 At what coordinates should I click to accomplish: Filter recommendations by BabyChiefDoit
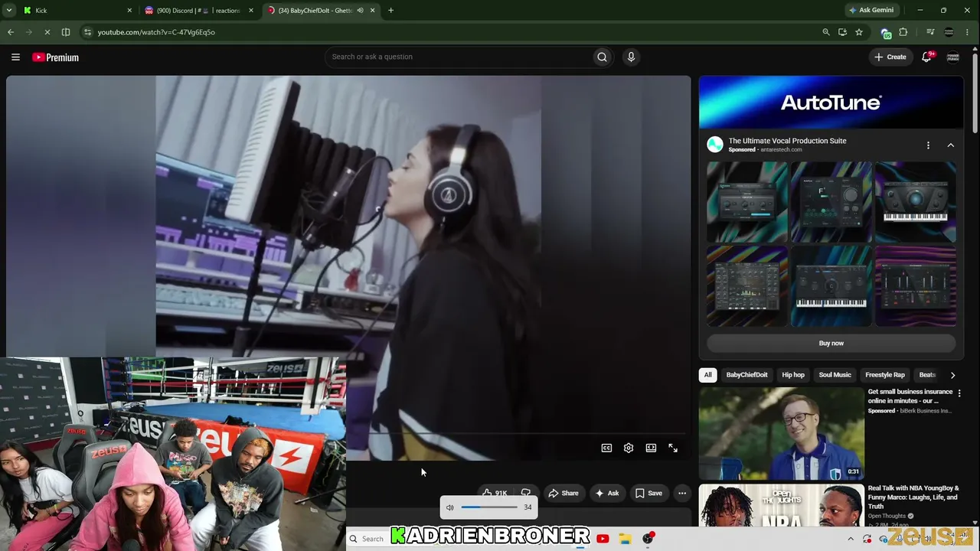(x=746, y=375)
